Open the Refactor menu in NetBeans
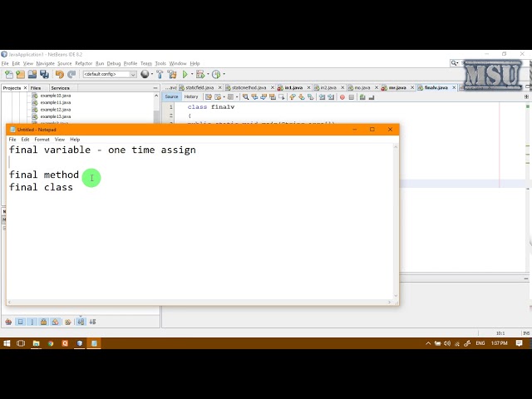 coord(83,63)
